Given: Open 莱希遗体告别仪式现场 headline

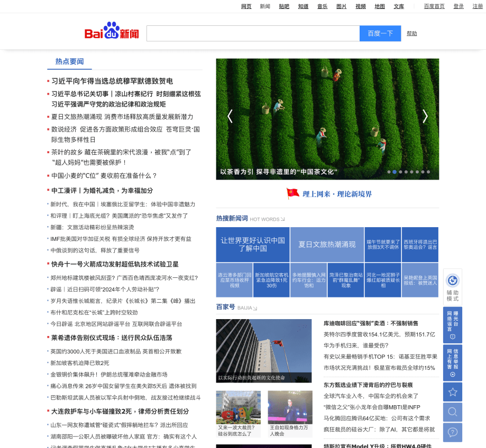Looking at the screenshot, I should [112, 338].
